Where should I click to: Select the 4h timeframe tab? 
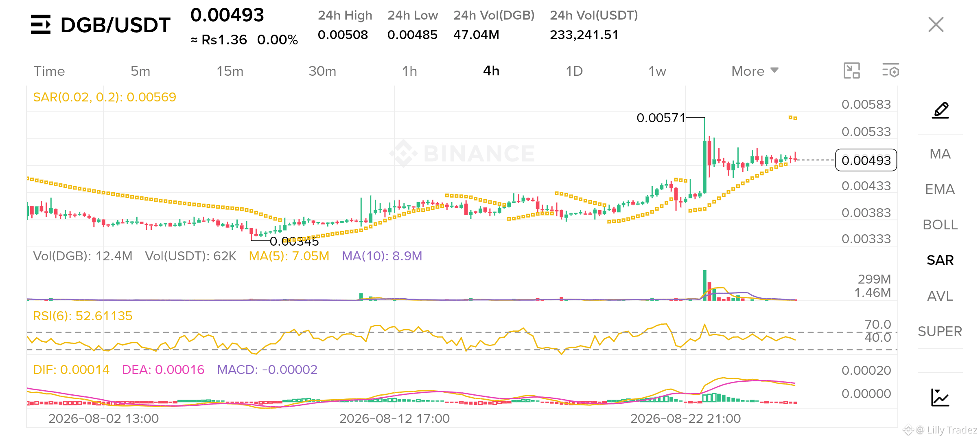click(x=491, y=71)
